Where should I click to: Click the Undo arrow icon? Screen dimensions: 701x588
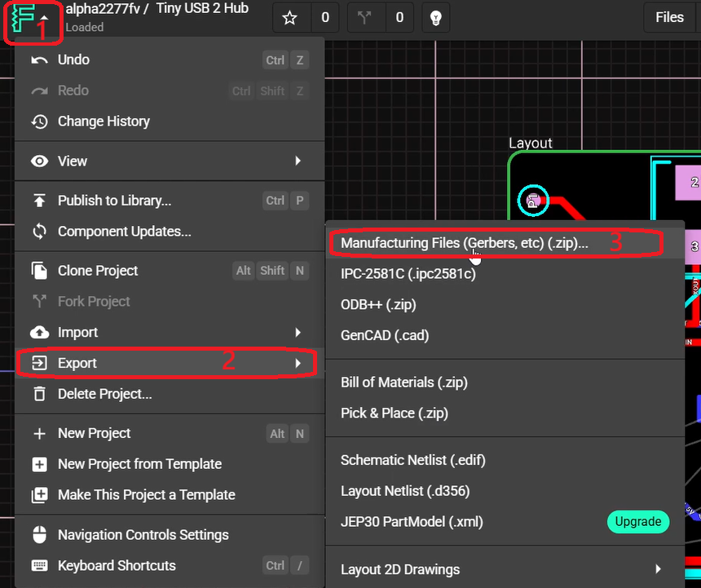click(39, 60)
